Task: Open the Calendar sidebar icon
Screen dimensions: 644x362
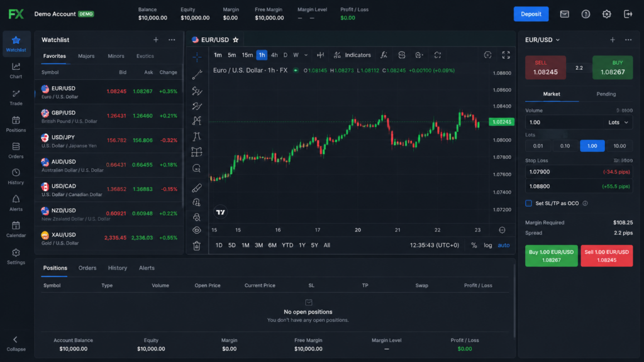Action: [16, 229]
